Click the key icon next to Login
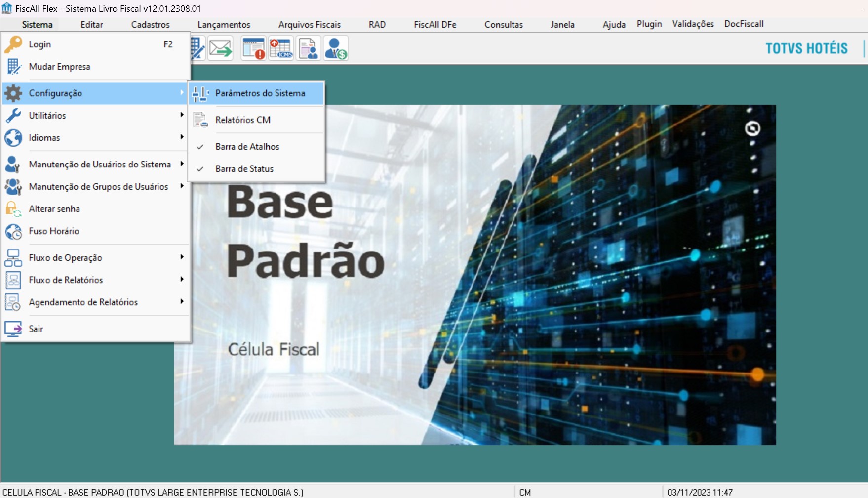 13,44
